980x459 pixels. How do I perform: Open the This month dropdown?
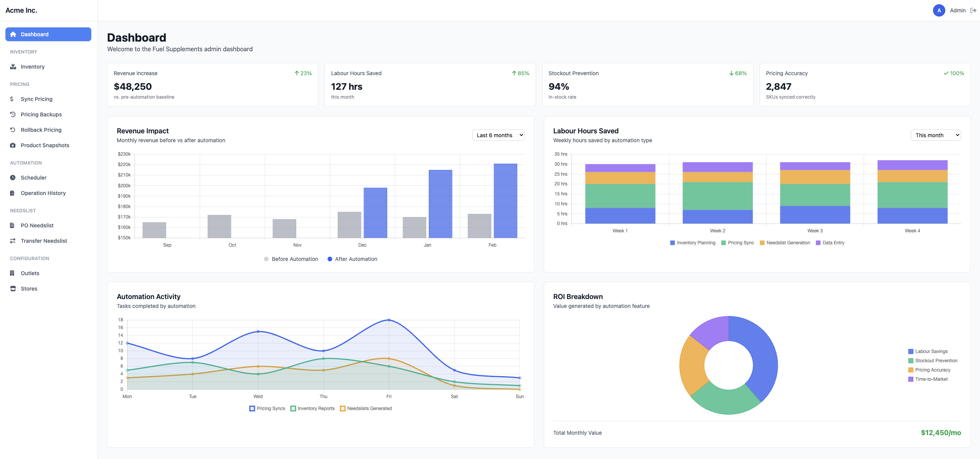[x=936, y=135]
